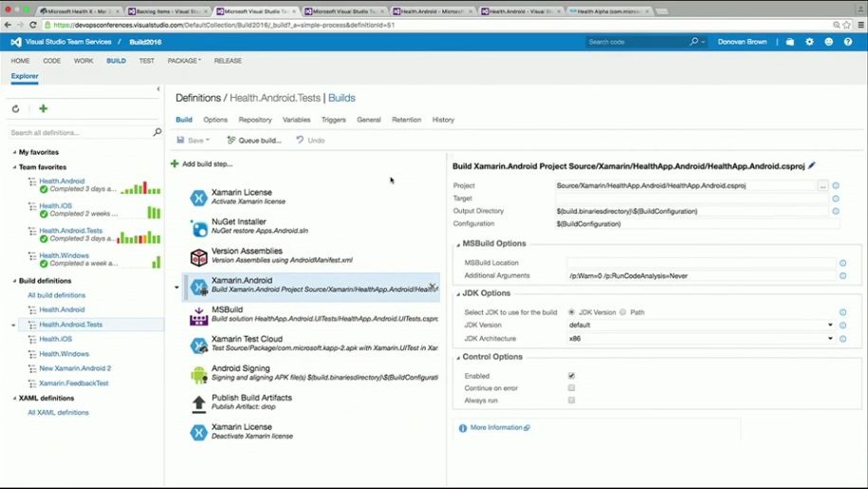This screenshot has height=489, width=868.
Task: Collapse the MSBuild Options section
Action: (458, 244)
